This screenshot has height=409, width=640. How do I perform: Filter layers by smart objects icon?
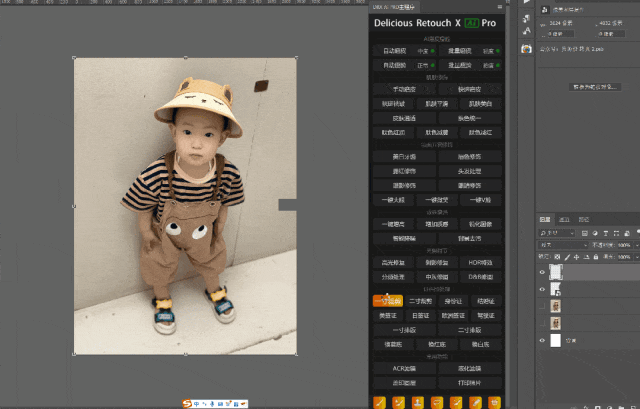(x=627, y=233)
